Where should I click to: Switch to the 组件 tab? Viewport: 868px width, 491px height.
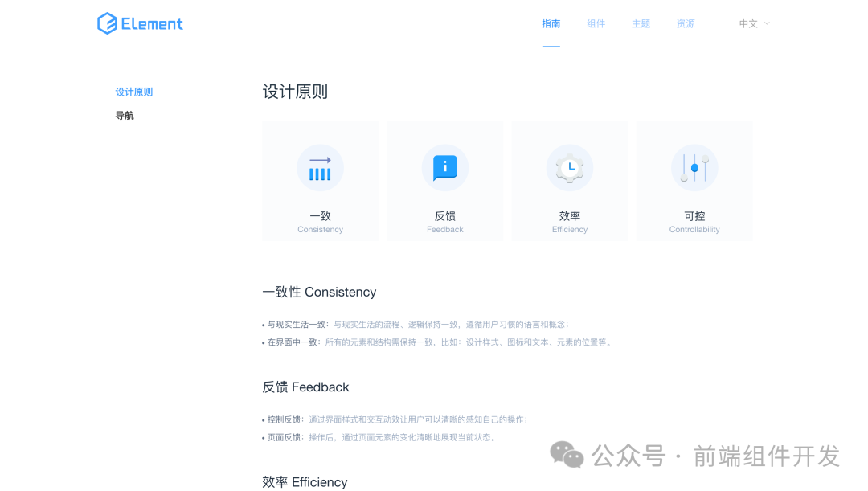point(596,23)
